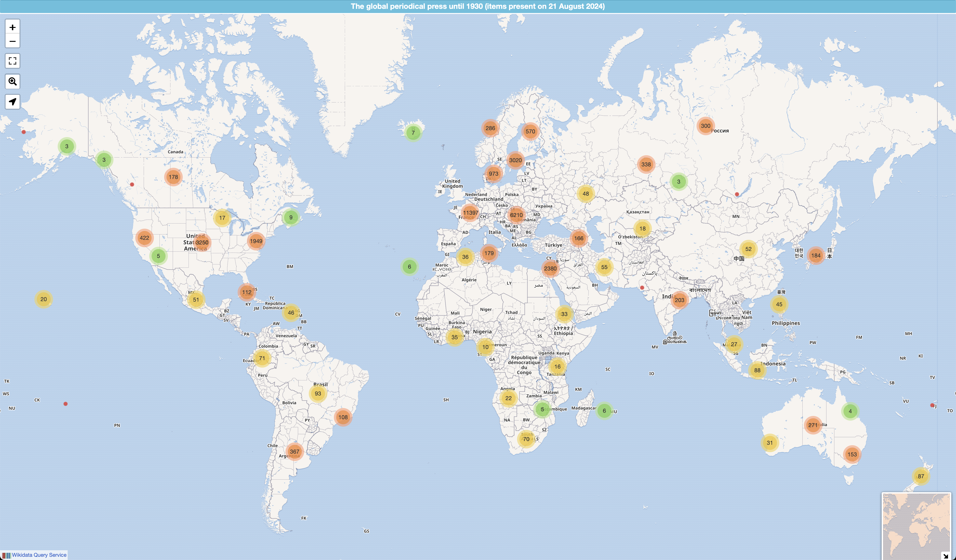
Task: Click the 367 cluster in Argentina
Action: (x=295, y=451)
